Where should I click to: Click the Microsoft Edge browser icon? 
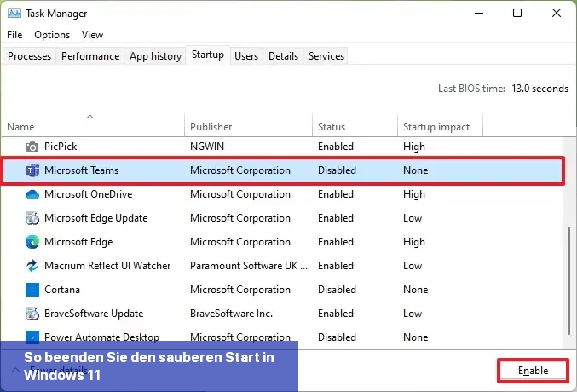click(x=32, y=242)
